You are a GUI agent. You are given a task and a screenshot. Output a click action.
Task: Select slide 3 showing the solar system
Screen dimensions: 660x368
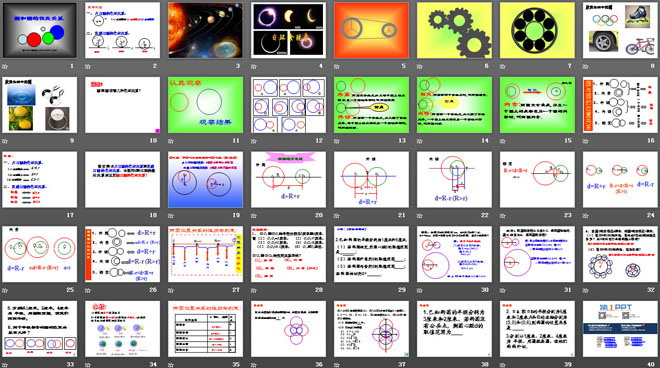[205, 30]
